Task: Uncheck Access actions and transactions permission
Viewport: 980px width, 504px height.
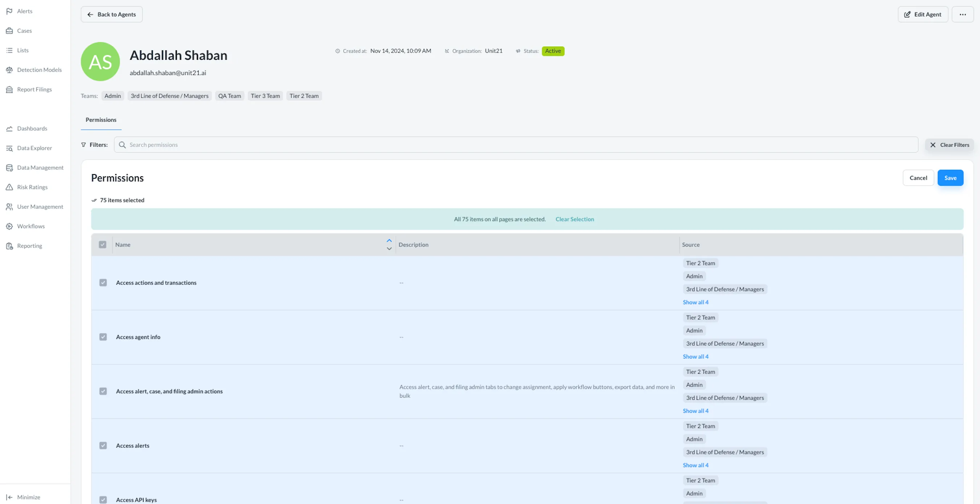Action: pyautogui.click(x=103, y=283)
